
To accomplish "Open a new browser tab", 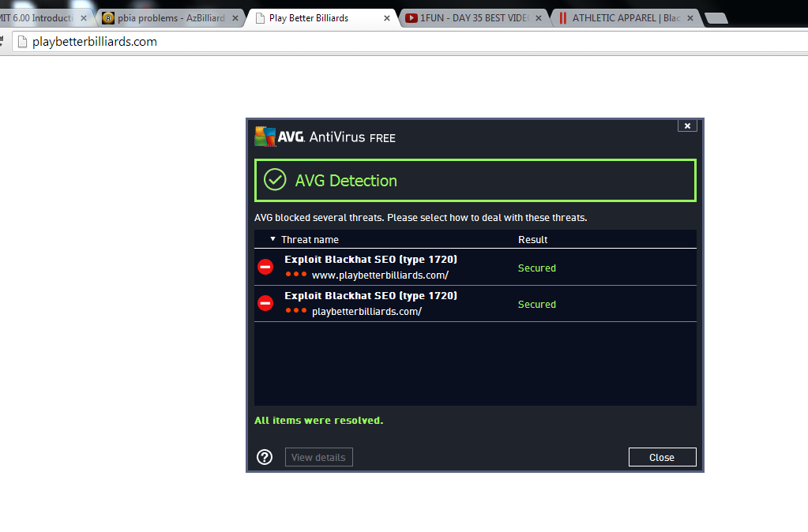I will [716, 19].
